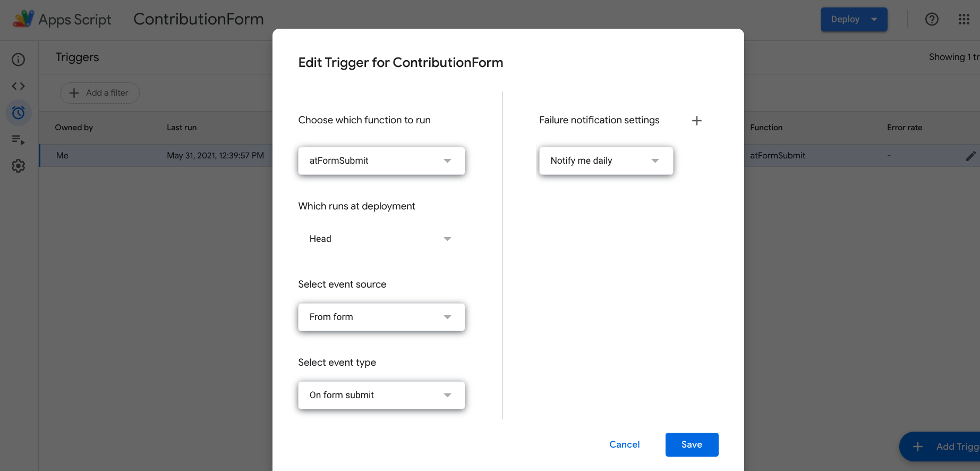The width and height of the screenshot is (980, 471).
Task: Open the On form submit event type dropdown
Action: pos(381,395)
